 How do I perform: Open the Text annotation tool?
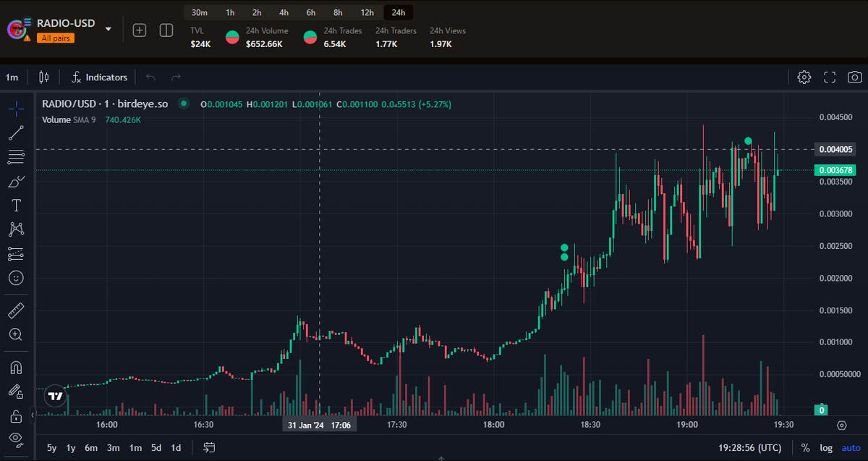coord(16,205)
